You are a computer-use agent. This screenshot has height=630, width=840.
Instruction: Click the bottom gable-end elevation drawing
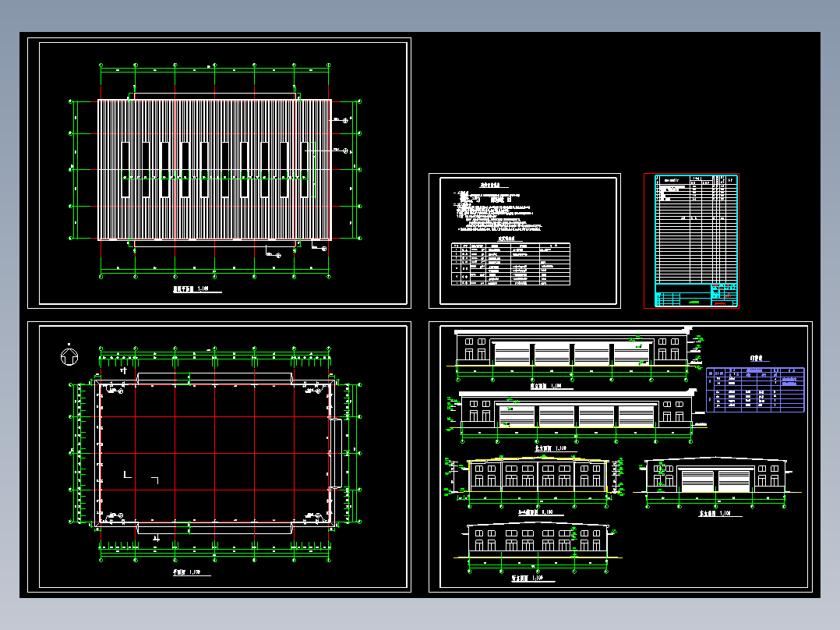[538, 548]
